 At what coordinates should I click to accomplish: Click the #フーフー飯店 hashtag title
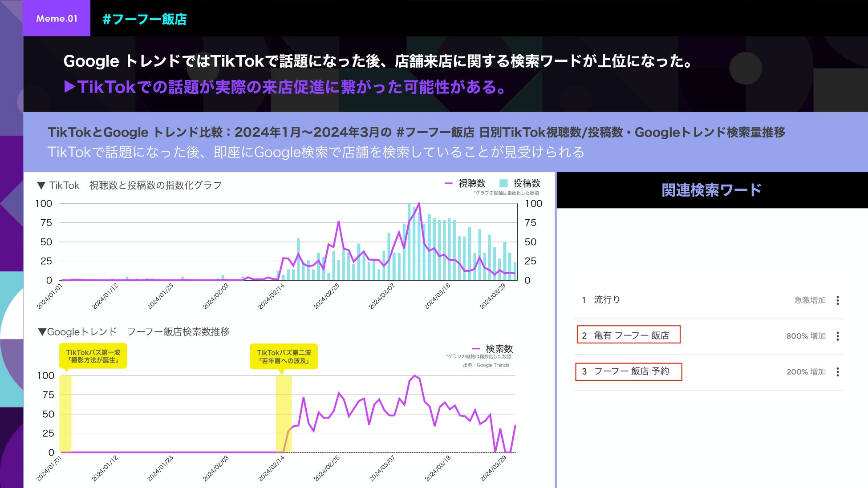click(x=145, y=19)
